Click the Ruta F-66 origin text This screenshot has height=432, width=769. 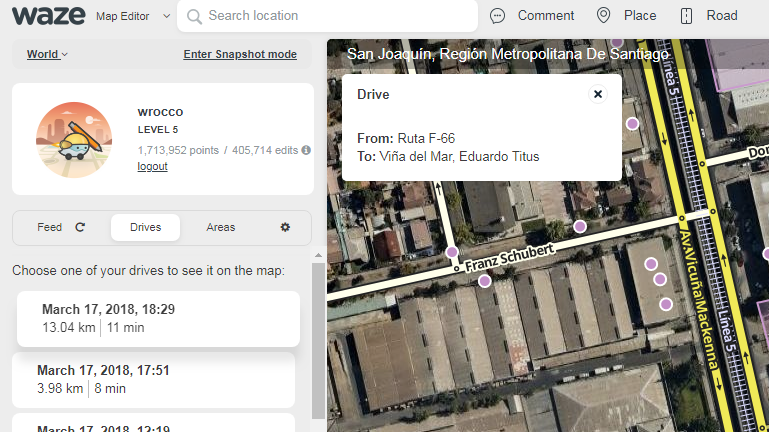point(426,138)
